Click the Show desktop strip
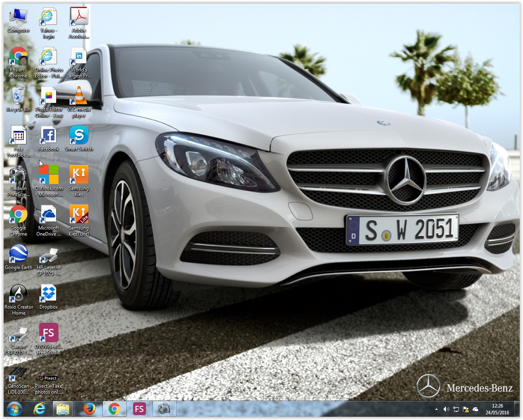Image resolution: width=523 pixels, height=420 pixels. click(517, 409)
